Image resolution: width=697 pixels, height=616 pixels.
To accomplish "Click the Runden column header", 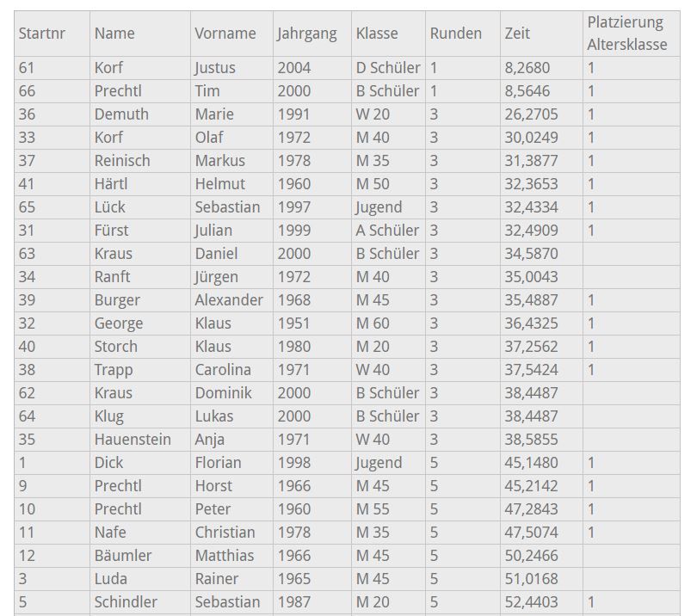I will coord(456,34).
